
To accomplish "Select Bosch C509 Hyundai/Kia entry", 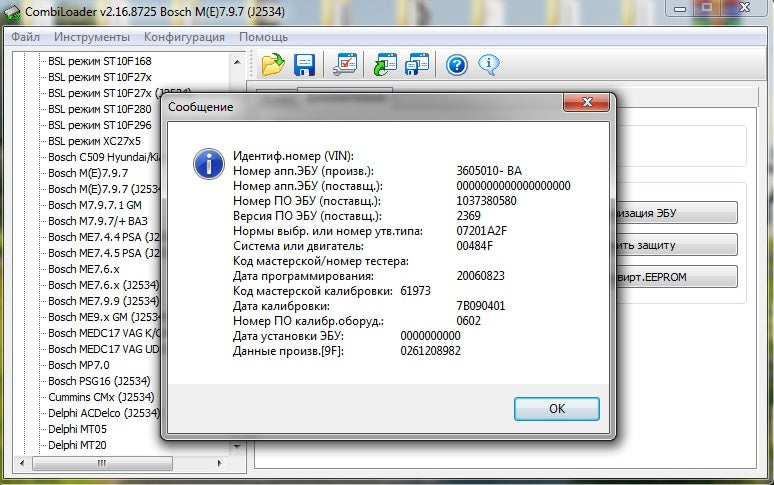I will [x=104, y=157].
